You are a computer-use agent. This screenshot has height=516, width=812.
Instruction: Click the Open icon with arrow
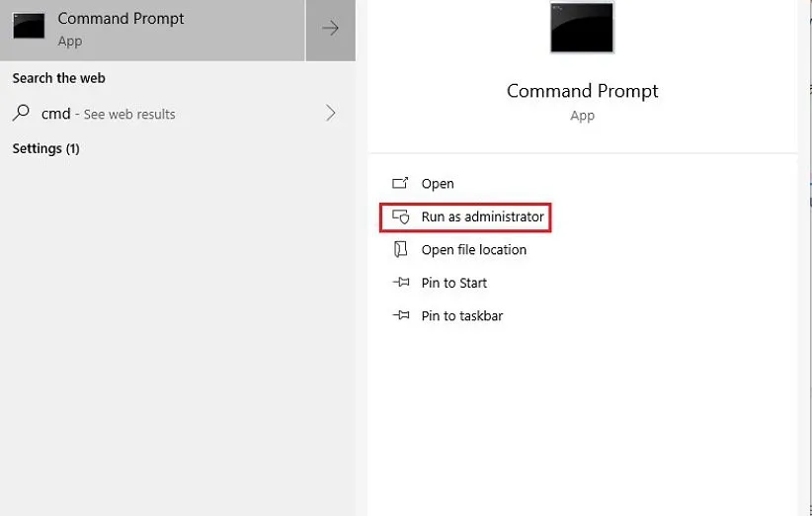400,183
